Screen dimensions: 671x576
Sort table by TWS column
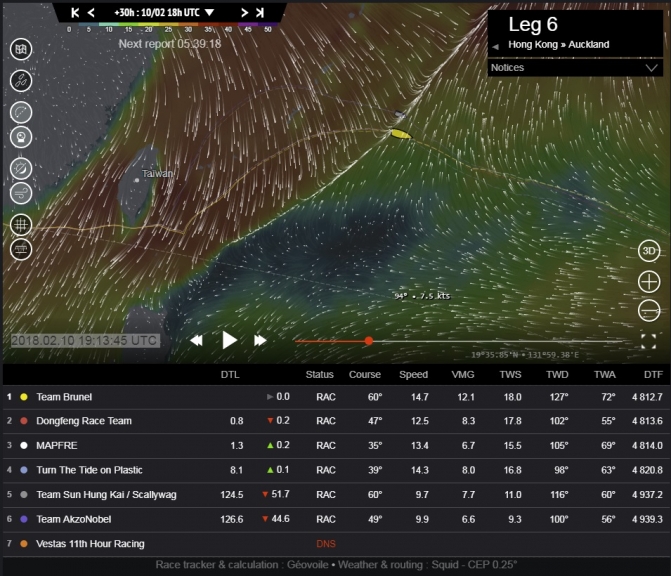[510, 374]
